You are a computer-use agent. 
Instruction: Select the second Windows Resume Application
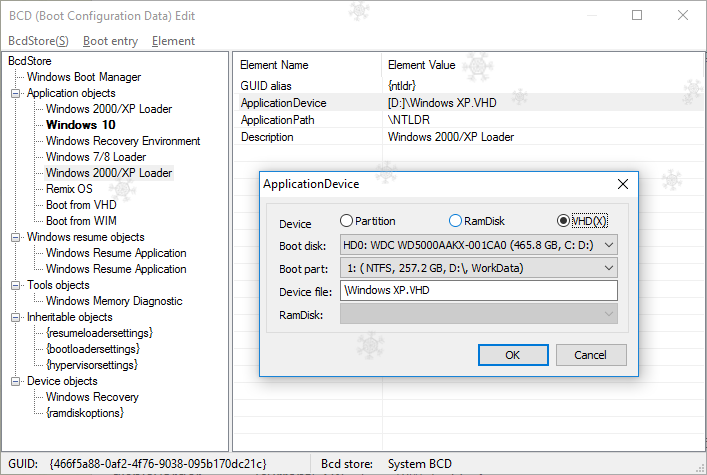pyautogui.click(x=116, y=269)
